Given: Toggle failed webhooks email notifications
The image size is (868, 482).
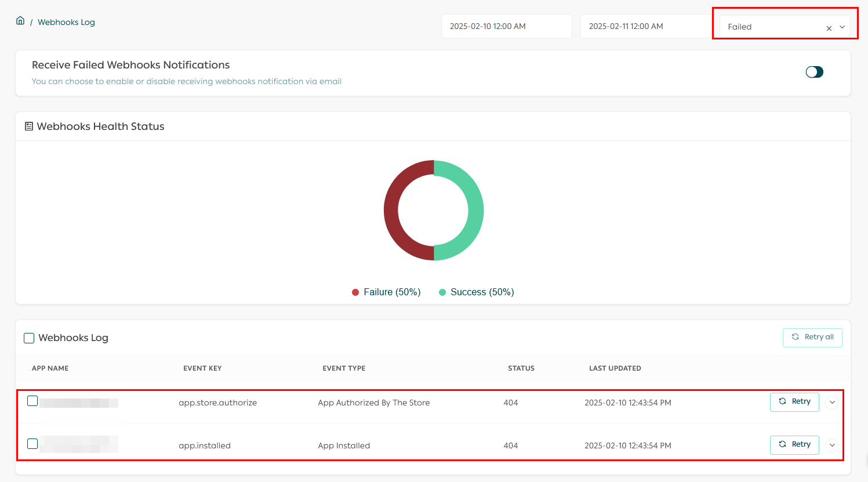Looking at the screenshot, I should pos(814,72).
